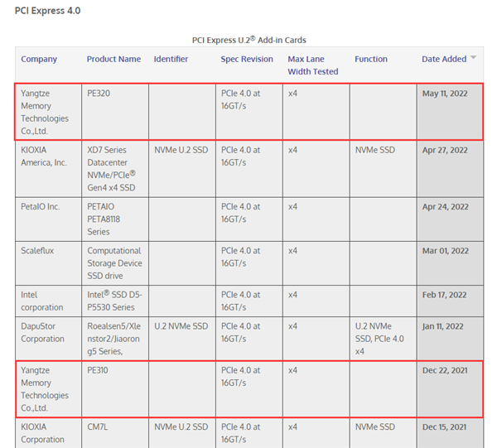Screen dimensions: 497x448
Task: Select the CM7L product name cell
Action: [x=99, y=426]
